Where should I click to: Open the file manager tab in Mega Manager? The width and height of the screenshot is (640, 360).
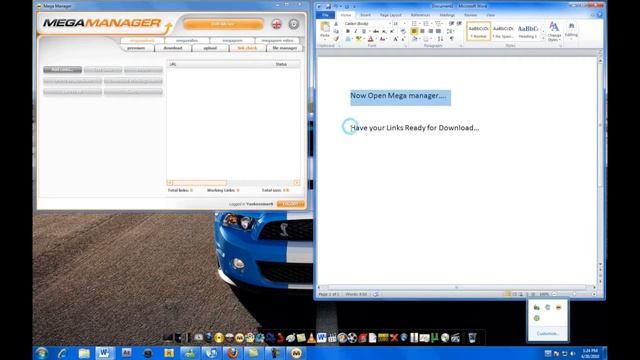click(284, 48)
